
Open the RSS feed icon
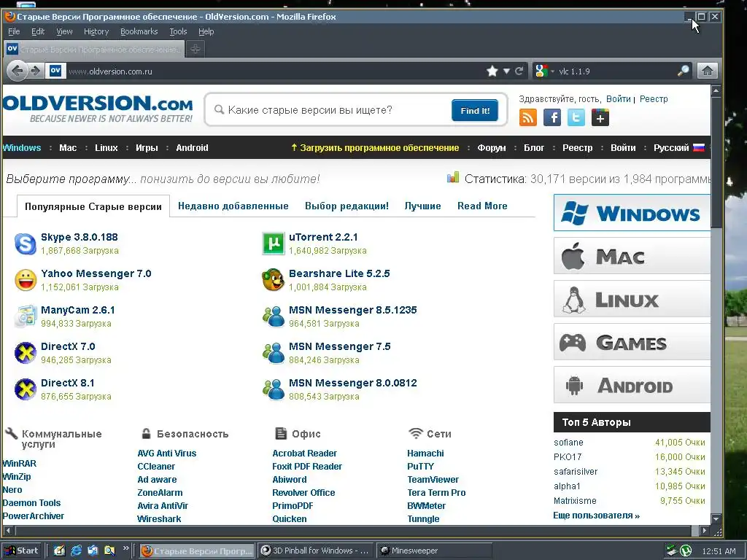coord(528,117)
